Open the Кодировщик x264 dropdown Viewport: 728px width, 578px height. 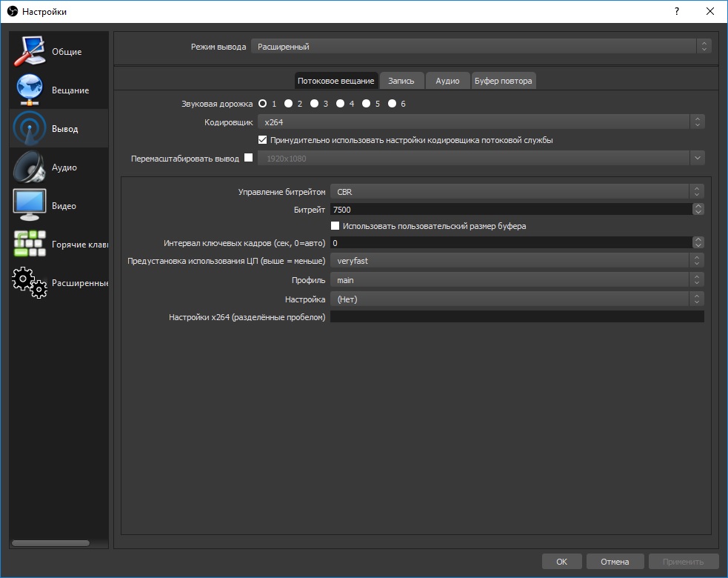[481, 122]
